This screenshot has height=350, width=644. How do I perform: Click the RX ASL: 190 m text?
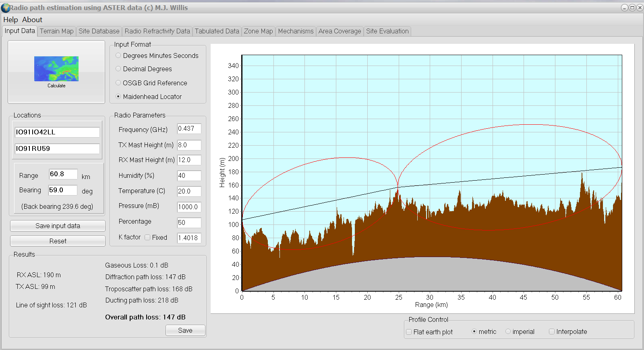[39, 275]
